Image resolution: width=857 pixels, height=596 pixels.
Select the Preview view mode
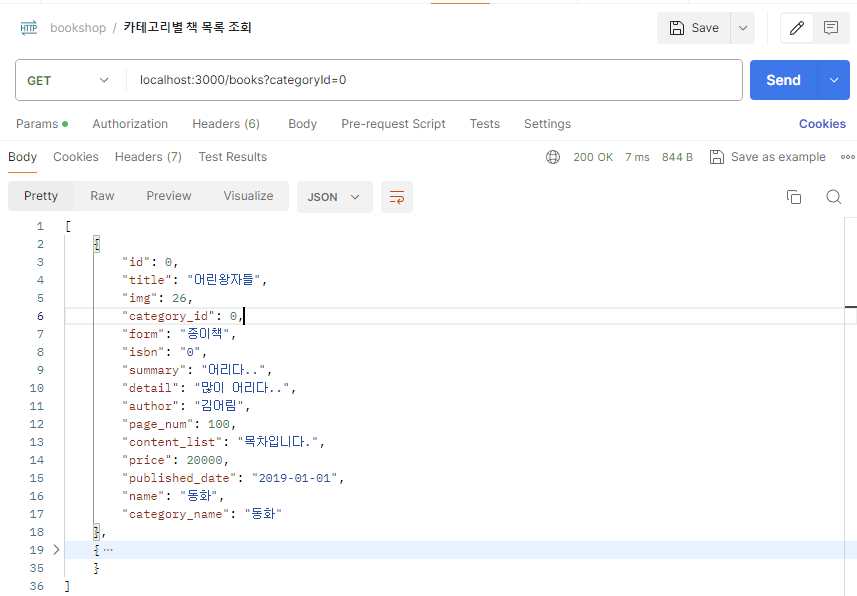[169, 196]
